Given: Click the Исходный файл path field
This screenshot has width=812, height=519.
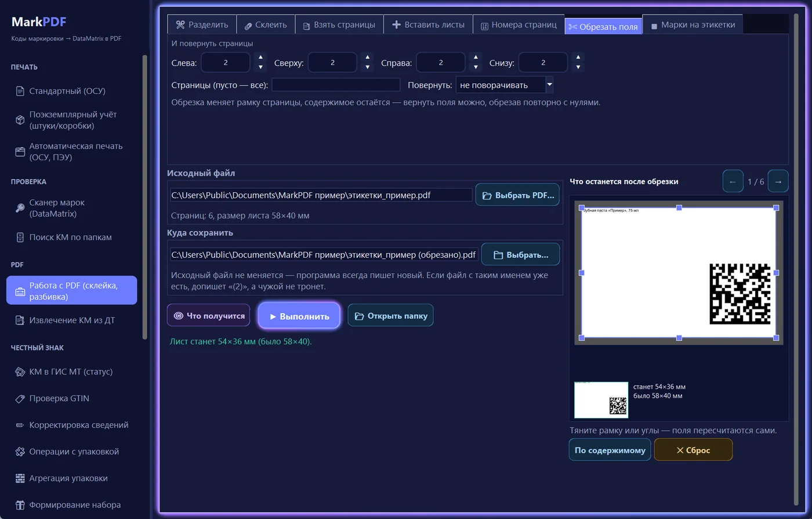Looking at the screenshot, I should point(321,195).
